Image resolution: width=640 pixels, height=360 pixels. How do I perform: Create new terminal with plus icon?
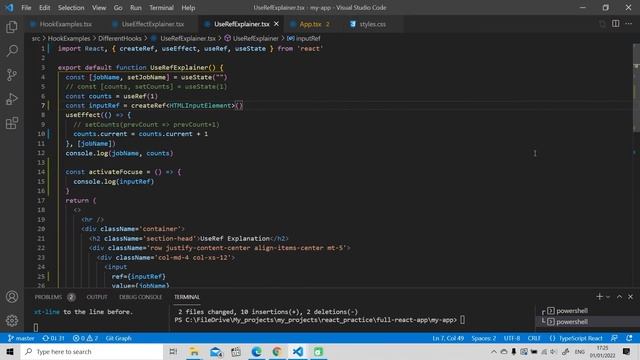tap(599, 297)
